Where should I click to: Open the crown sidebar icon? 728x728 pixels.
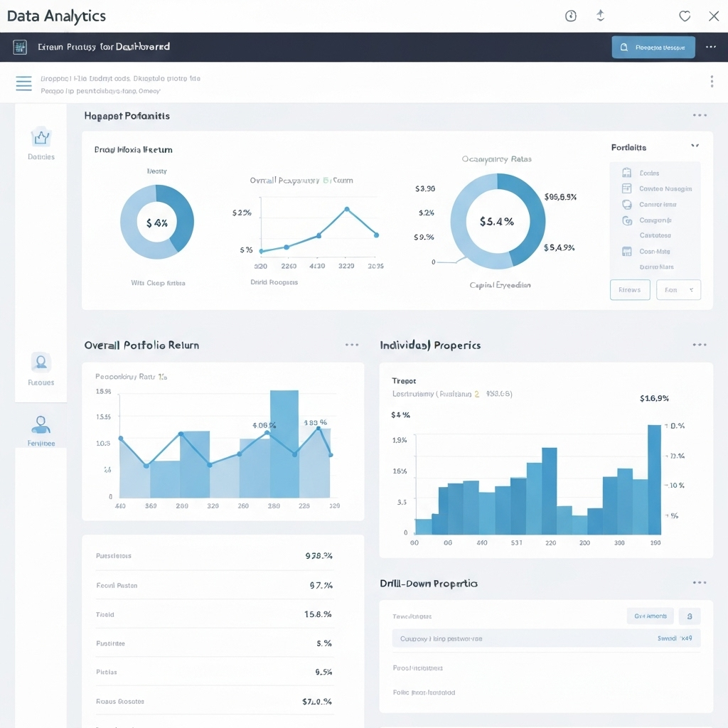click(x=41, y=137)
